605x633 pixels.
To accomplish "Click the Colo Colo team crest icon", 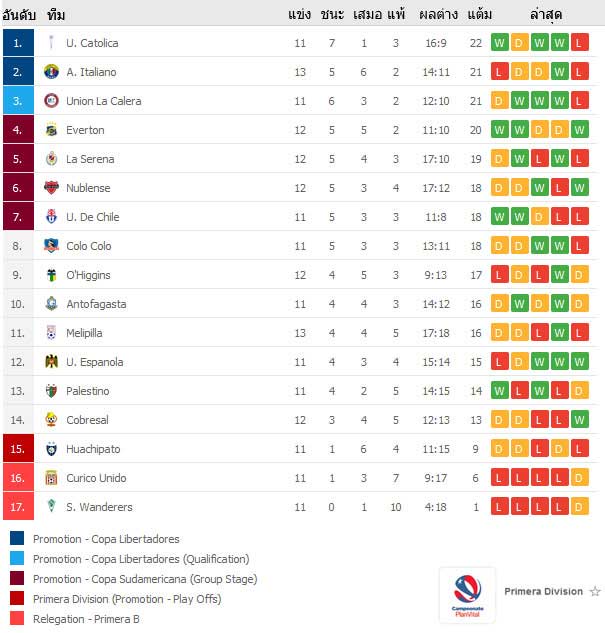I will tap(51, 245).
